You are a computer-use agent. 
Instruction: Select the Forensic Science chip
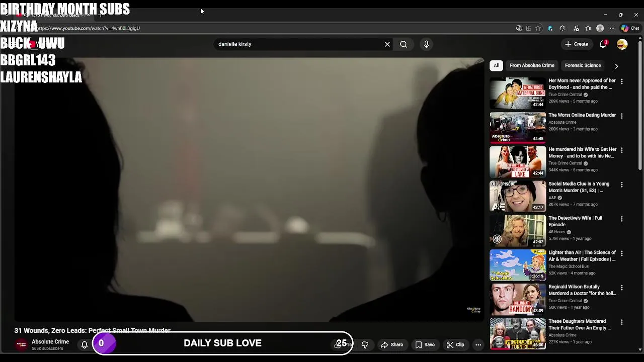[583, 65]
